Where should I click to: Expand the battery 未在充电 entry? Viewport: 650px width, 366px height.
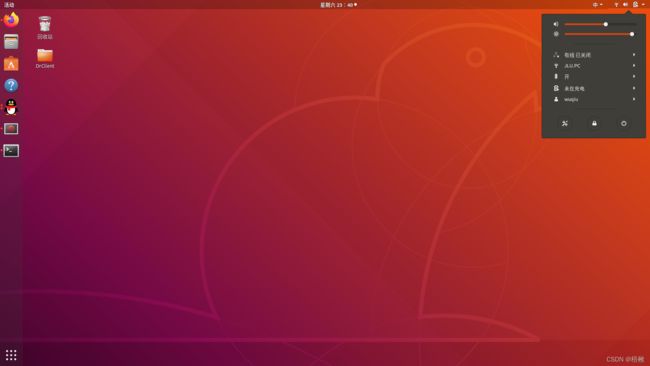[x=594, y=88]
